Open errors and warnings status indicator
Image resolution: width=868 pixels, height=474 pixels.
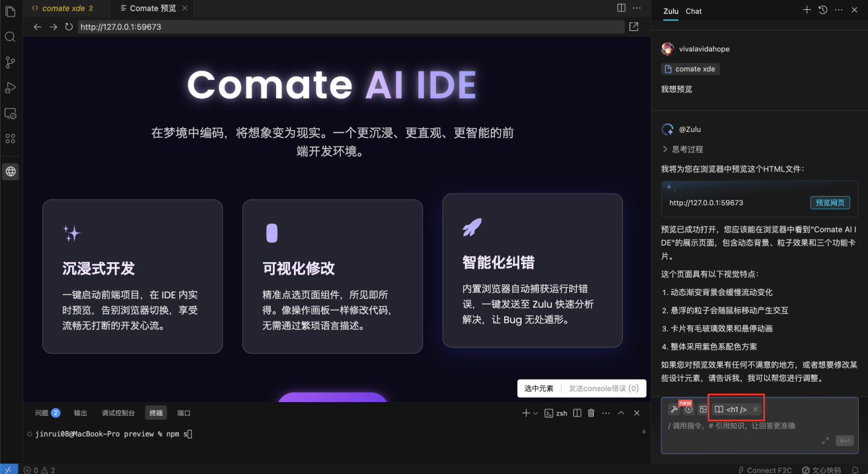point(40,470)
